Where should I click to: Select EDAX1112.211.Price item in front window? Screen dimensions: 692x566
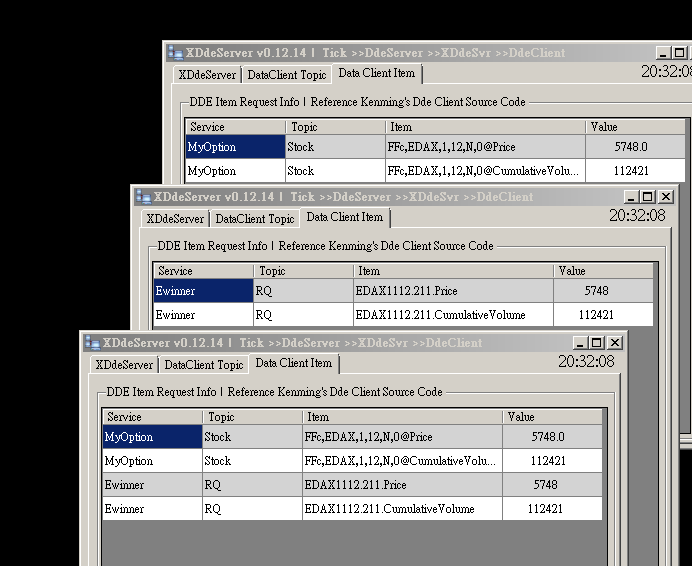click(x=402, y=485)
